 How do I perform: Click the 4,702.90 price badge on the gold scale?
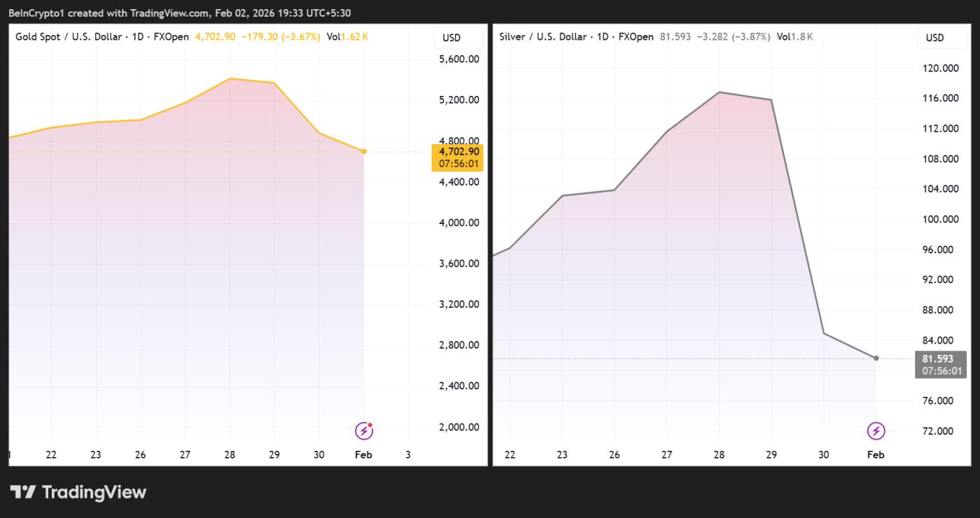coord(458,156)
